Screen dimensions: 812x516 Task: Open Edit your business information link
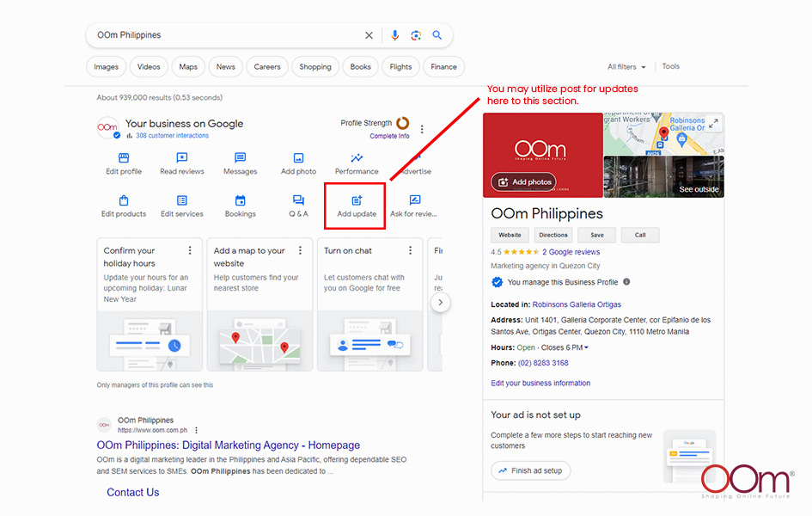[x=540, y=383]
